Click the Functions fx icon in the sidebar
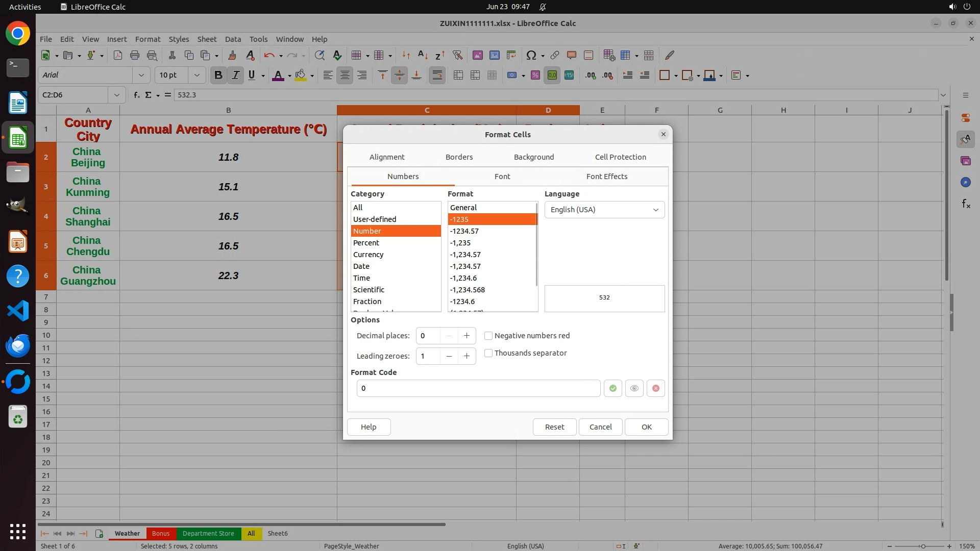Image resolution: width=980 pixels, height=551 pixels. (965, 204)
